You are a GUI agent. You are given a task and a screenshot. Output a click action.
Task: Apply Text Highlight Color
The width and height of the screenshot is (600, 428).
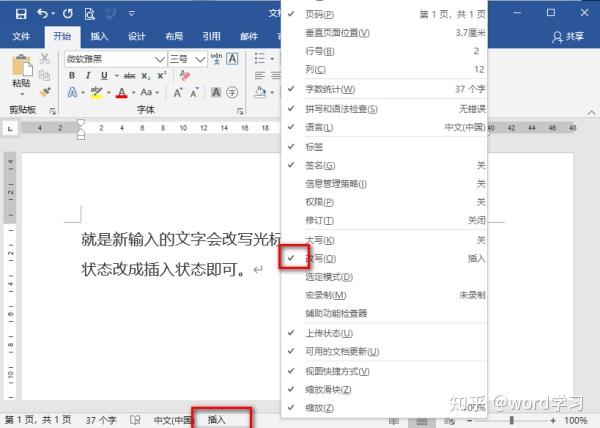(x=96, y=92)
